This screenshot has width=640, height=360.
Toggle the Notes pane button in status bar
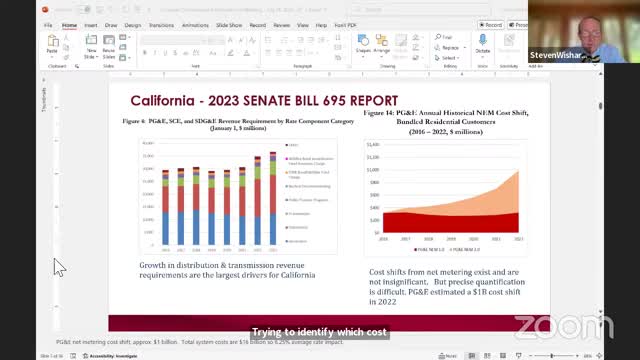pyautogui.click(x=448, y=356)
